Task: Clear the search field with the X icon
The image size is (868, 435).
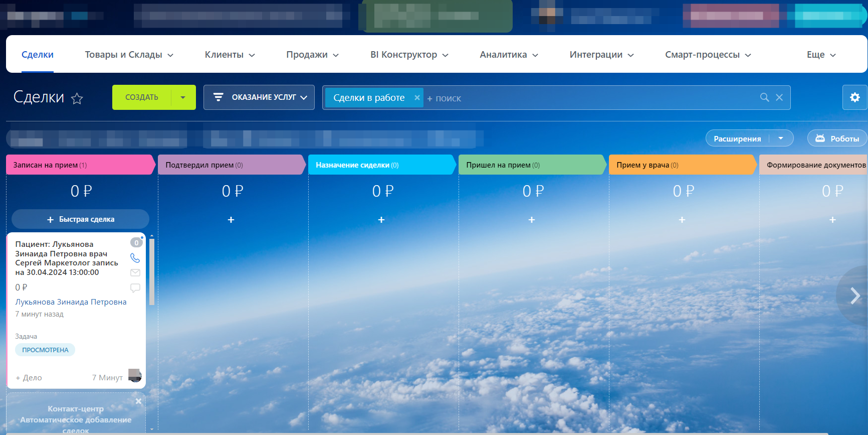Action: (x=779, y=97)
